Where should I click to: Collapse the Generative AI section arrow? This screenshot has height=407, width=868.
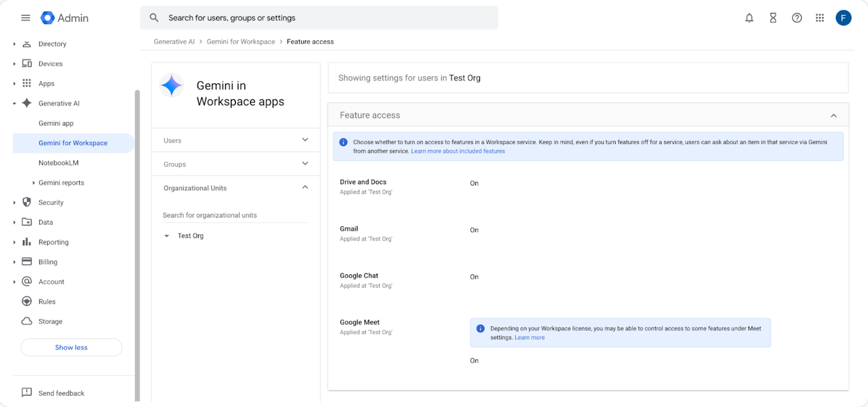(14, 104)
